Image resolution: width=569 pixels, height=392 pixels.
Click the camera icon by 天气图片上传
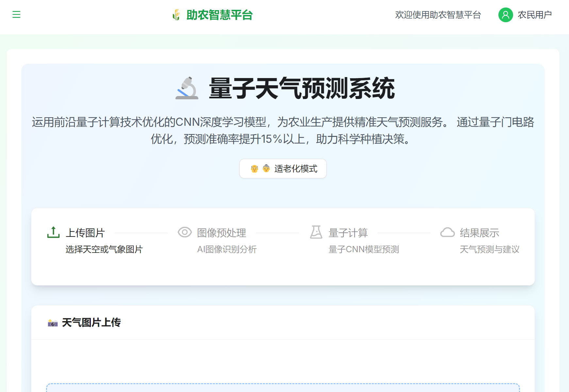click(53, 323)
